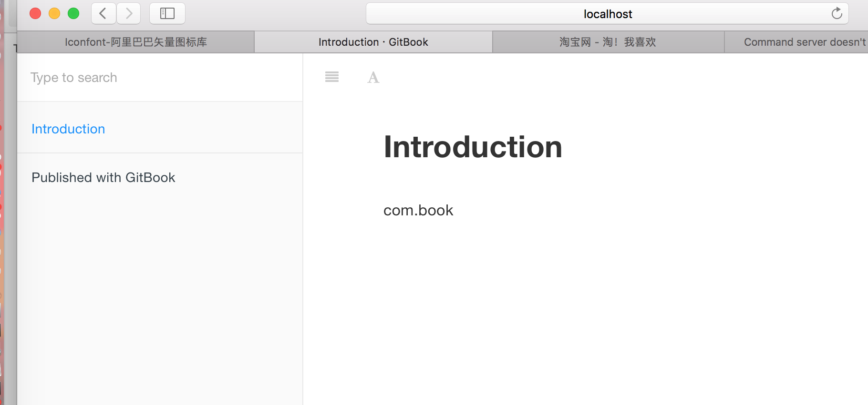Click the Introduction page heading

tap(473, 147)
